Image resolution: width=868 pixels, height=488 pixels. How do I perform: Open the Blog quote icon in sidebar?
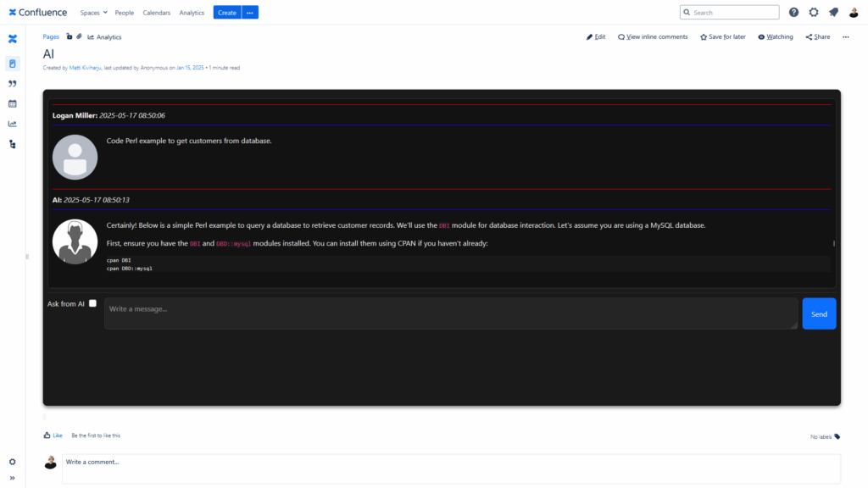(x=12, y=84)
